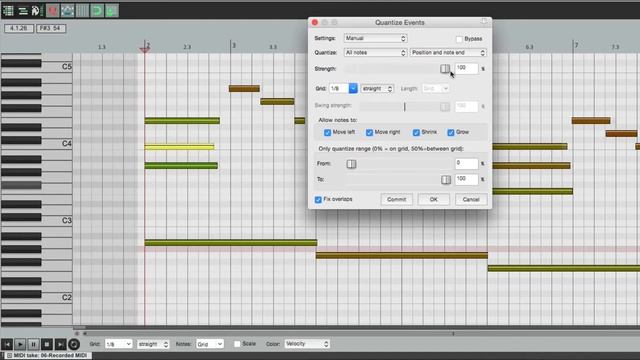This screenshot has height=360, width=640.
Task: Click the From range slider handle
Action: pos(351,164)
